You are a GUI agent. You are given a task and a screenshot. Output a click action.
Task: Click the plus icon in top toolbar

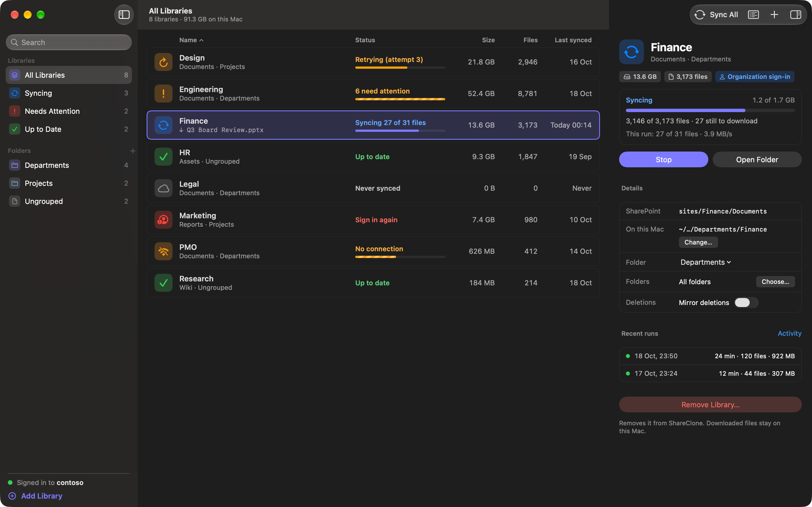tap(774, 15)
